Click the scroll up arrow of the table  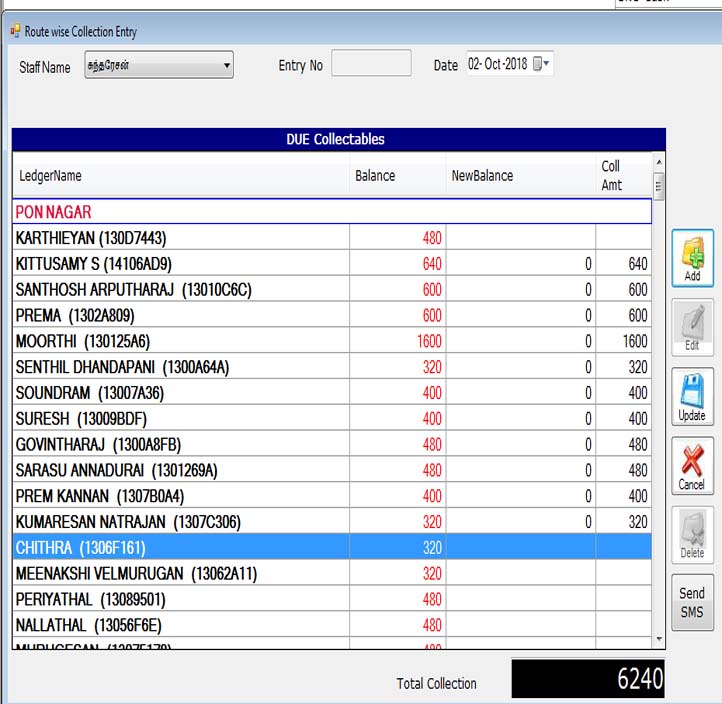click(x=659, y=162)
